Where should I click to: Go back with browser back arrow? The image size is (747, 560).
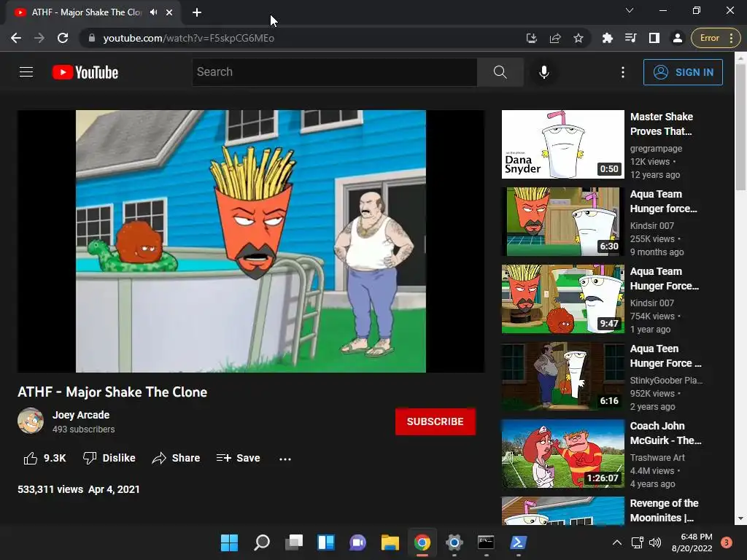[16, 38]
